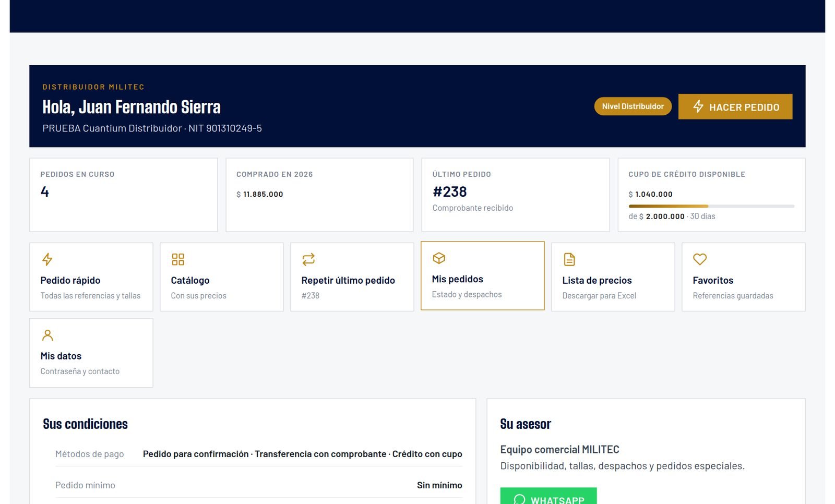Image resolution: width=835 pixels, height=504 pixels.
Task: Open the Favoritos title link
Action: [x=713, y=280]
